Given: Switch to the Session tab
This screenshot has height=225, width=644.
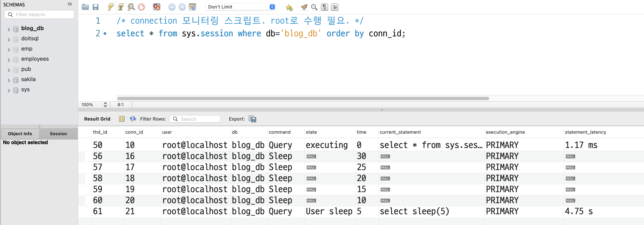Looking at the screenshot, I should coord(58,134).
